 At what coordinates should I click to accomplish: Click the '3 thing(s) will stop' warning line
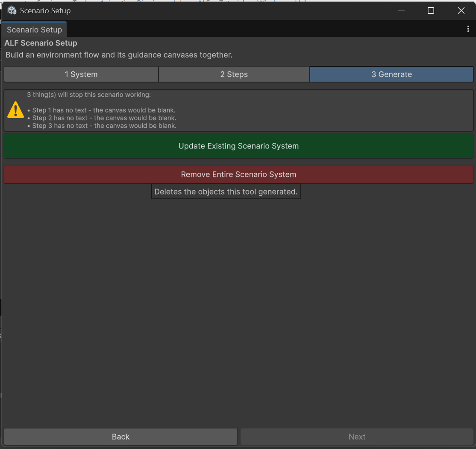point(89,95)
